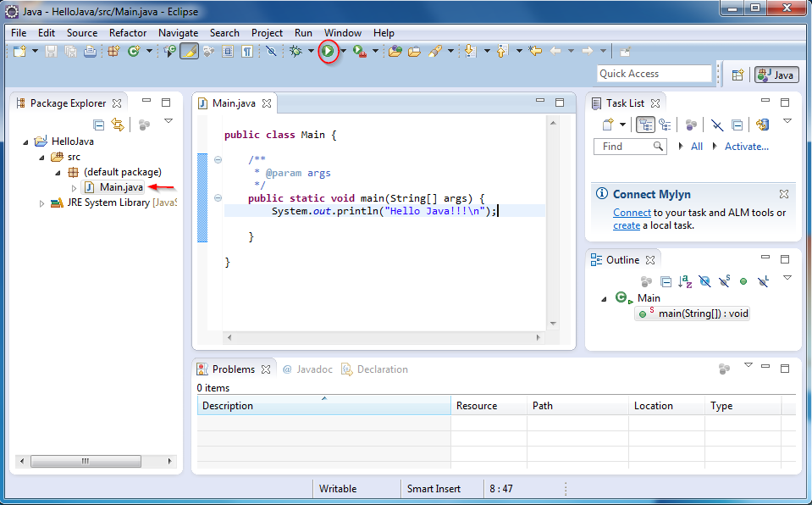Collapse all in Package Explorer
Image resolution: width=812 pixels, height=505 pixels.
coord(99,125)
